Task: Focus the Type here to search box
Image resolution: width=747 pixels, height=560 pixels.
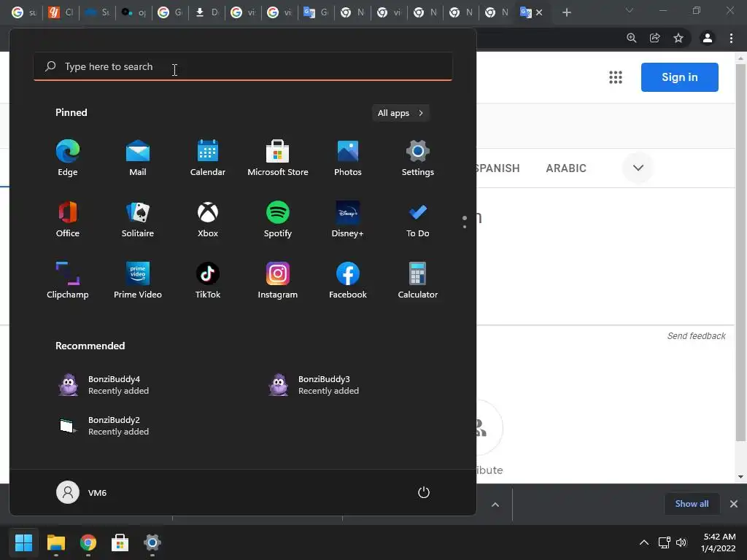Action: click(x=243, y=66)
